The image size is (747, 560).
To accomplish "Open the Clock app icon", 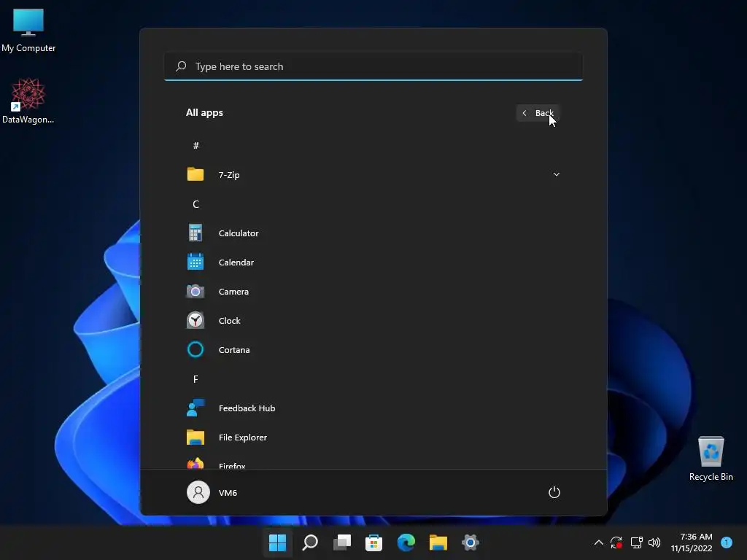I will pos(196,321).
